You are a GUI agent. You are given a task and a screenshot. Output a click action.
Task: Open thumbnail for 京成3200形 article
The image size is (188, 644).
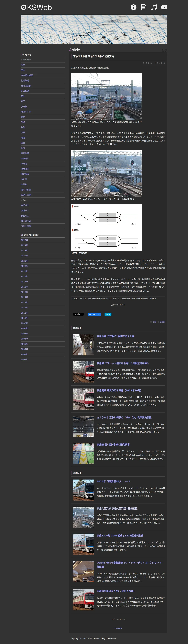83,544
